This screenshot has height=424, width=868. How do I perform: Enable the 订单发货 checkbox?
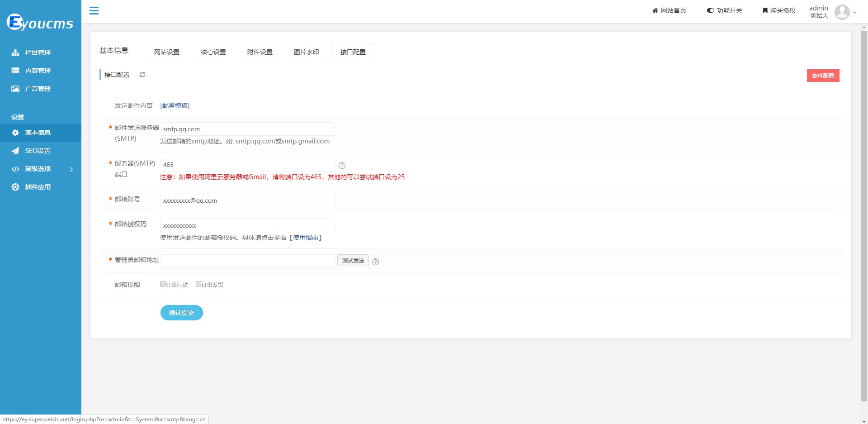point(198,284)
